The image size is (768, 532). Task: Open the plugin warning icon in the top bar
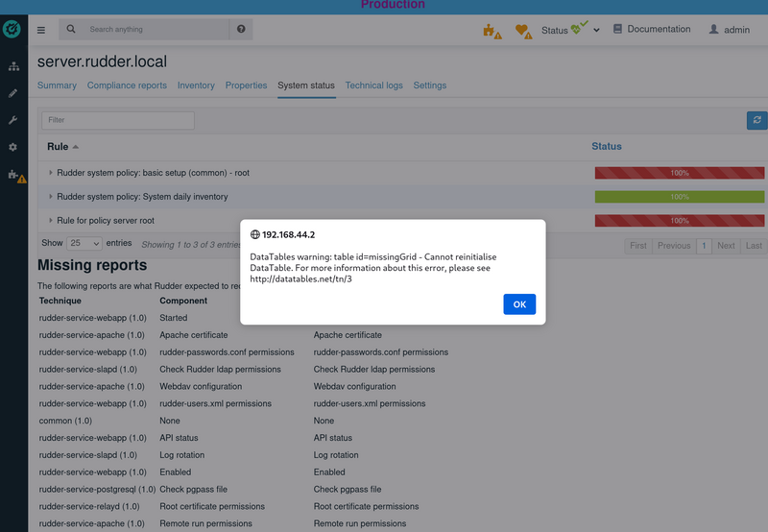(492, 31)
